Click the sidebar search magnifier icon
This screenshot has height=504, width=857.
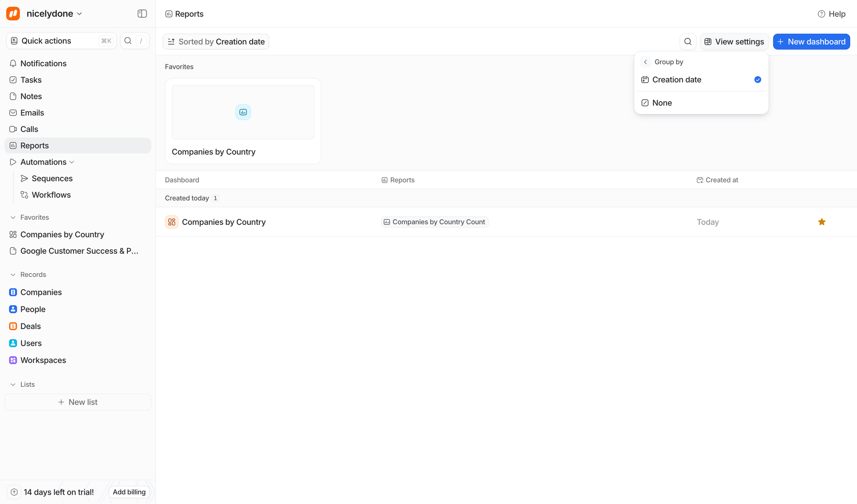[x=128, y=41]
